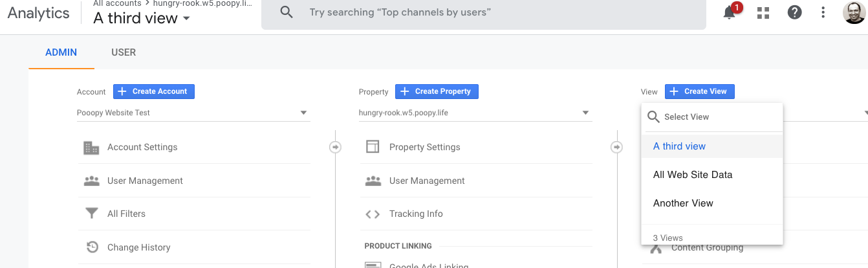
Task: Click the PRODUCT LINKING heading
Action: click(398, 246)
